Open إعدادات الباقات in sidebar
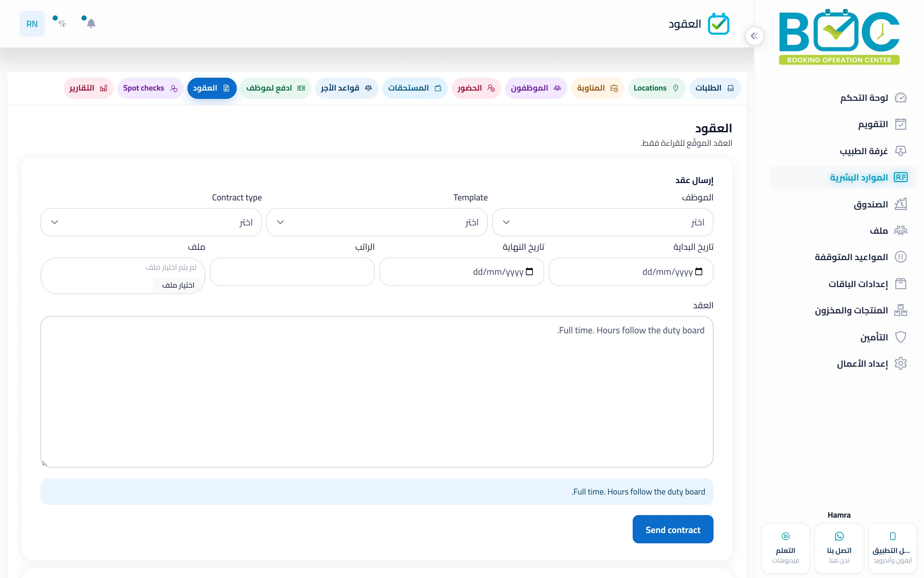This screenshot has height=578, width=924. point(843,284)
